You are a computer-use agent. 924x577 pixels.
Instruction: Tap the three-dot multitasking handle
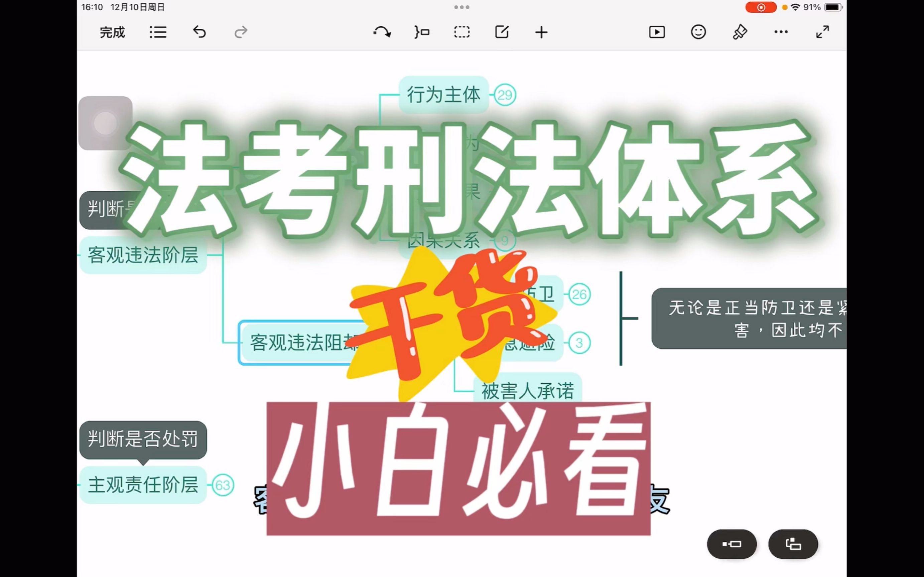click(x=461, y=7)
